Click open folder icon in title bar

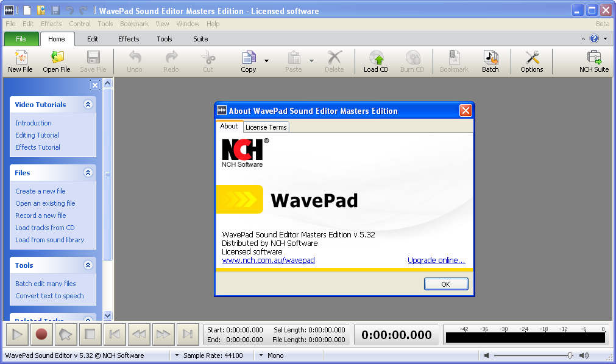41,10
